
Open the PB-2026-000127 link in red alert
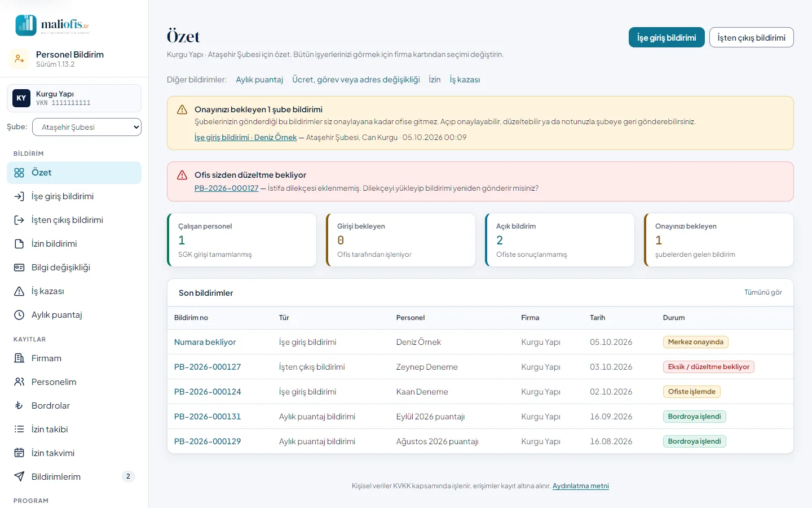tap(226, 188)
